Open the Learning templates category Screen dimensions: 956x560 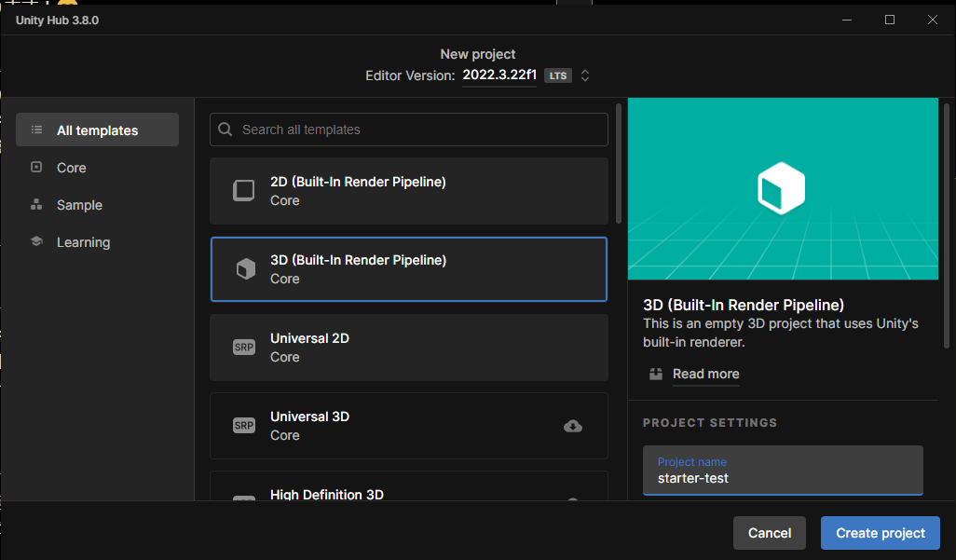[x=83, y=242]
